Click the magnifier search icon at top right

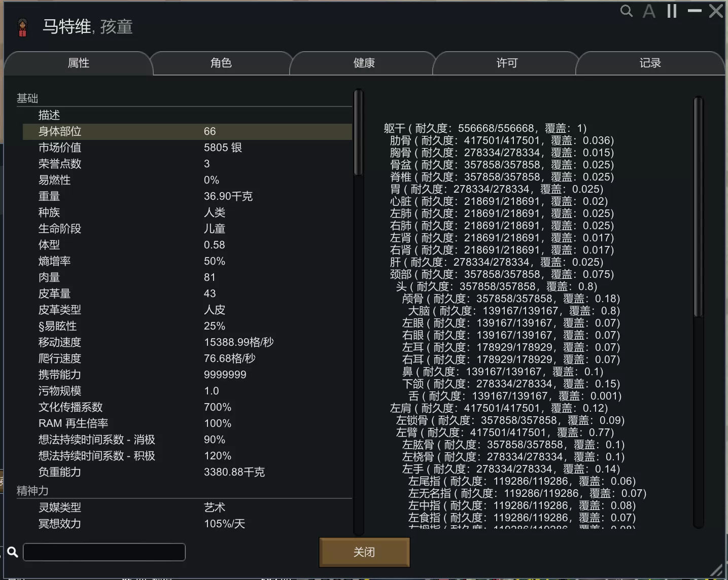[x=627, y=11]
